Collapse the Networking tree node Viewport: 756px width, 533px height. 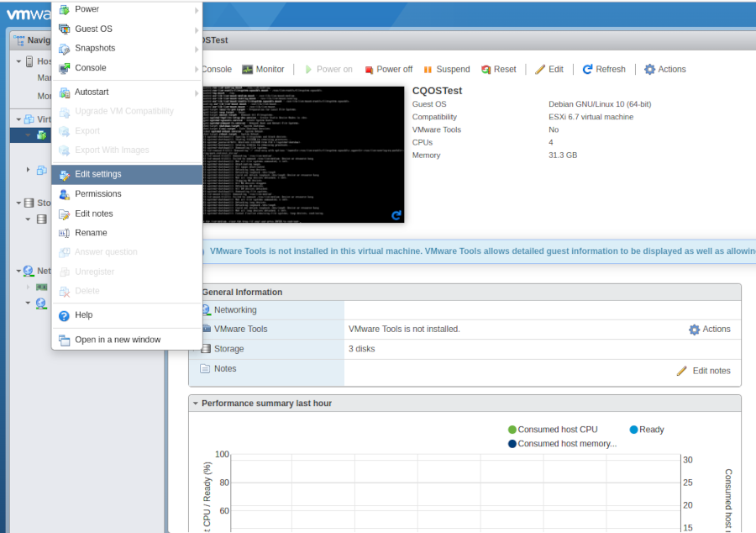click(x=18, y=271)
